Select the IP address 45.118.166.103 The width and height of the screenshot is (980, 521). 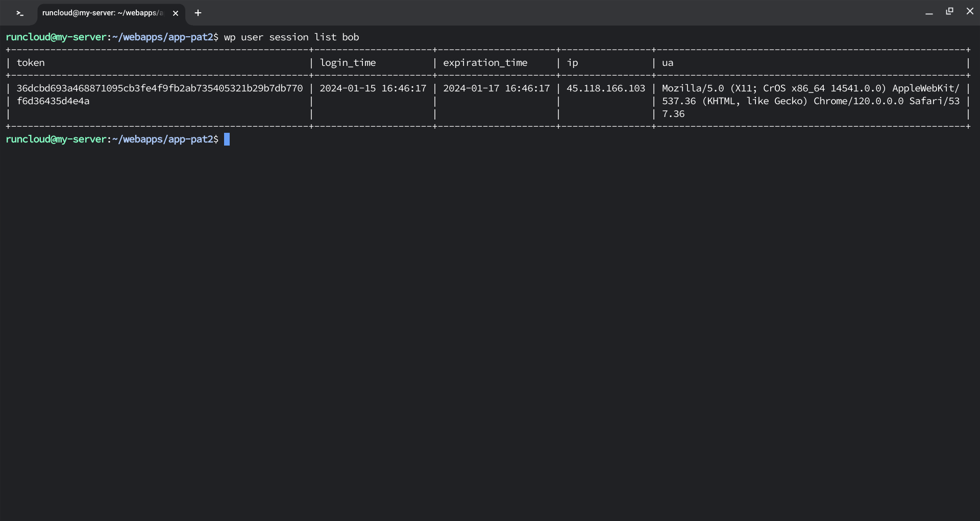[x=605, y=88]
